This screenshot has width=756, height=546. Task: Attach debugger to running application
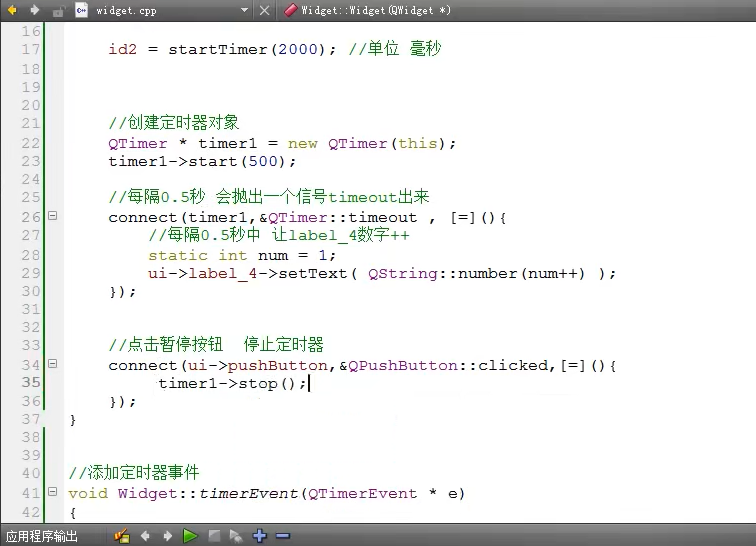pos(236,536)
